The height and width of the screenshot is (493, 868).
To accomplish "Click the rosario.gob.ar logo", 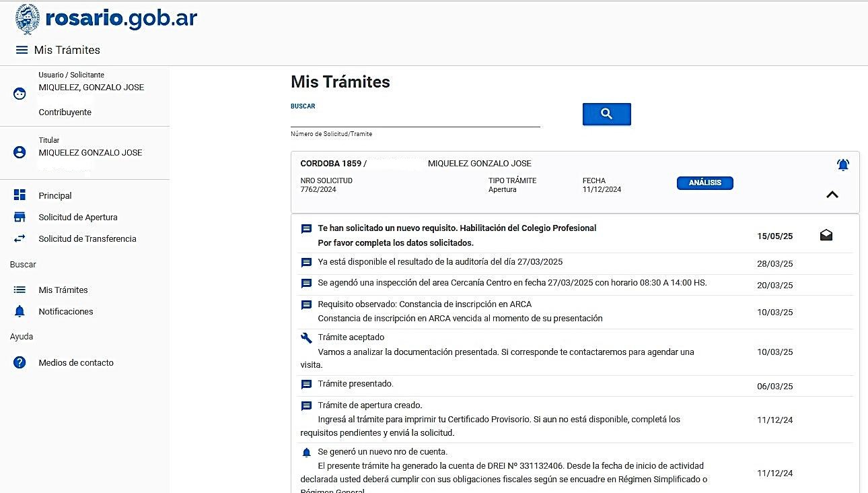I will coord(106,19).
